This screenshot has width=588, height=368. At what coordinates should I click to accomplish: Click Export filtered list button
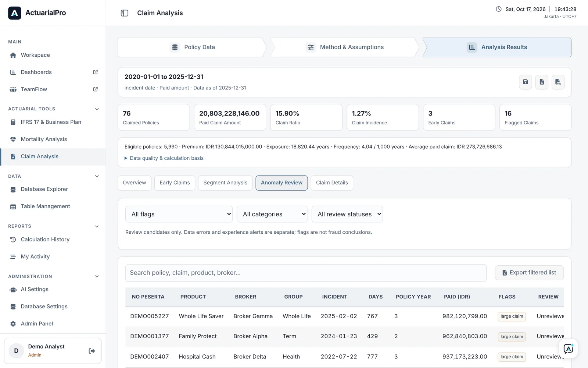(529, 273)
